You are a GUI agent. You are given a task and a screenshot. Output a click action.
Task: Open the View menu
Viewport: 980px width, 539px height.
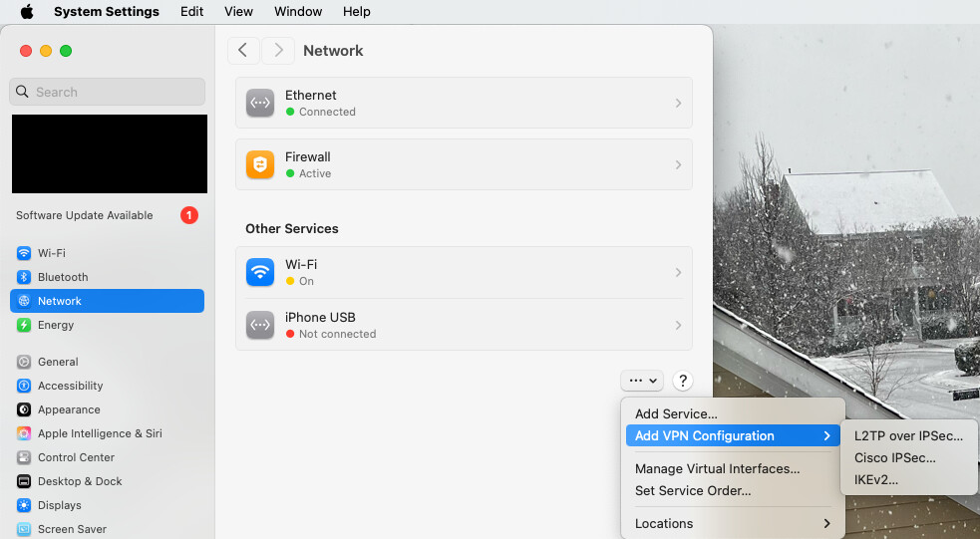coord(238,12)
